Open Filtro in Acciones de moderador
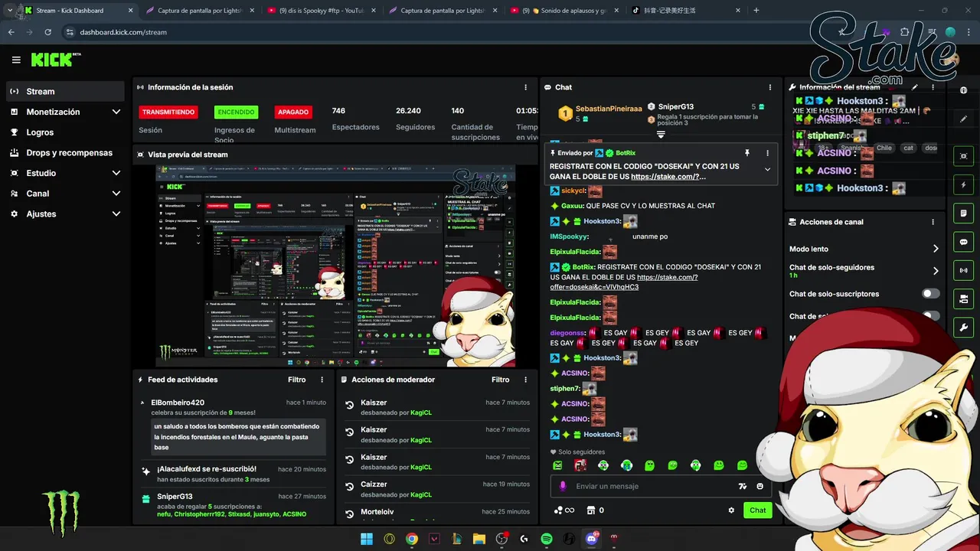 tap(500, 380)
